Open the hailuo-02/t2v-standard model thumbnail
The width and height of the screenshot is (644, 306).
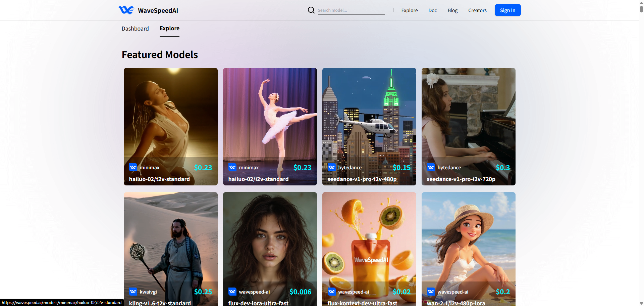(x=170, y=126)
